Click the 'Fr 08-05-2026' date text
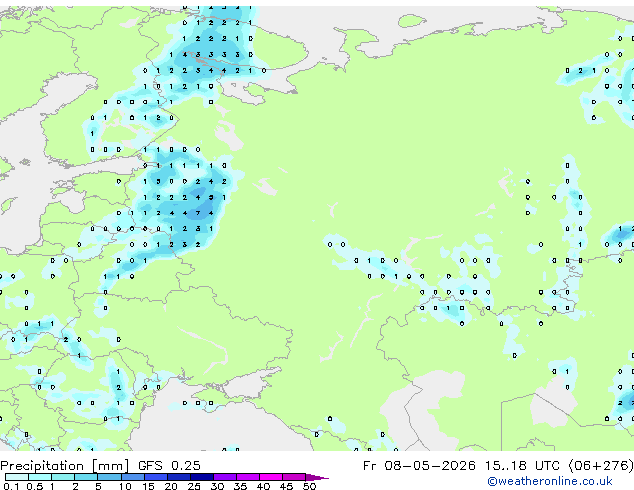The height and width of the screenshot is (490, 634). point(419,466)
